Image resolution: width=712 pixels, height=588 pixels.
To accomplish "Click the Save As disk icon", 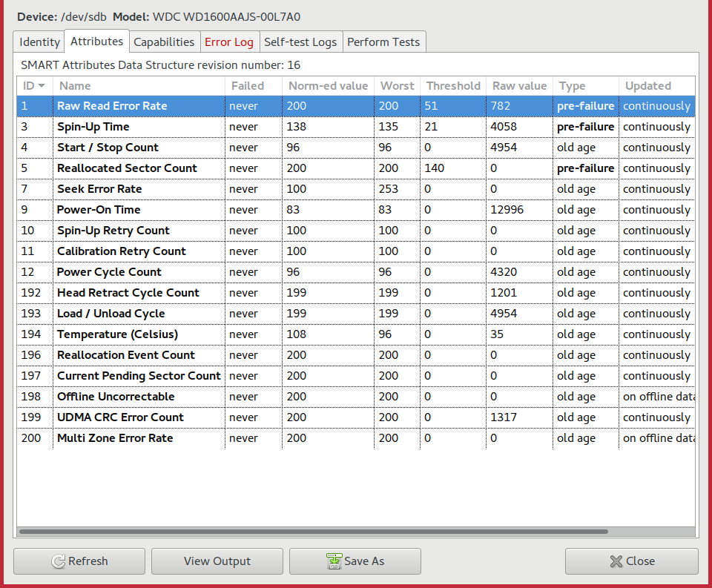I will (x=334, y=561).
